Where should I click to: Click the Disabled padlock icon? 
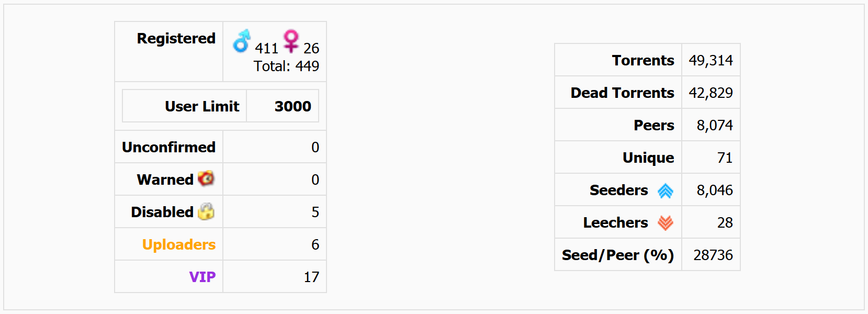206,211
